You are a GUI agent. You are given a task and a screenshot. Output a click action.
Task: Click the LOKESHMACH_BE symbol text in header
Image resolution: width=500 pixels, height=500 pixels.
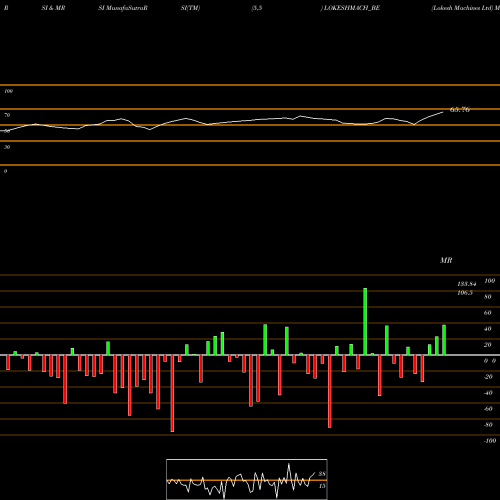352,8
